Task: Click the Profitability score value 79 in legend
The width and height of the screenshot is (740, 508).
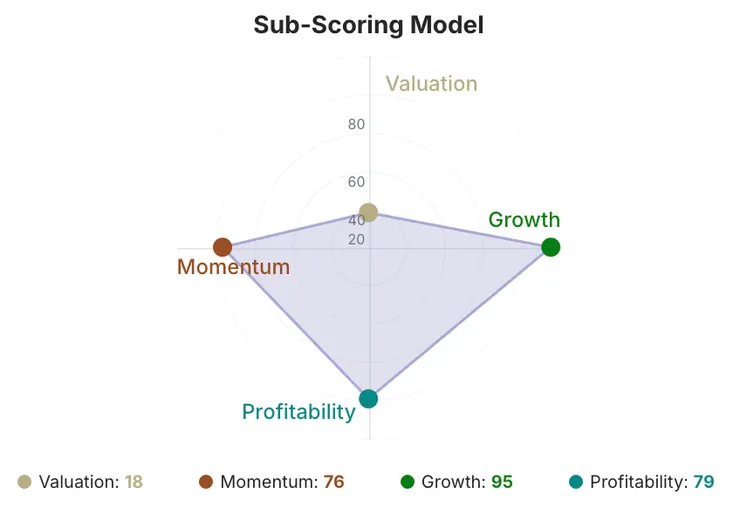Action: pyautogui.click(x=704, y=482)
